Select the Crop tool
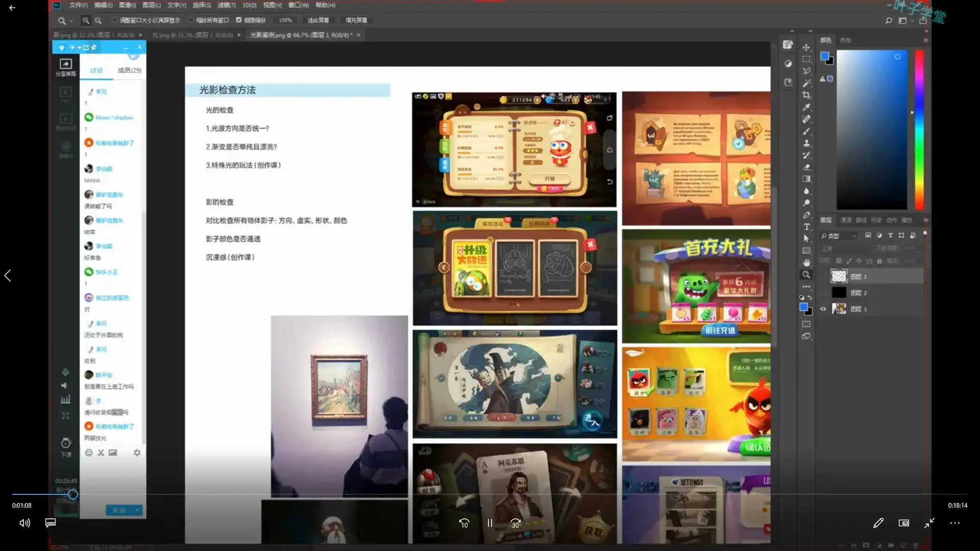Image resolution: width=980 pixels, height=551 pixels. 806,95
